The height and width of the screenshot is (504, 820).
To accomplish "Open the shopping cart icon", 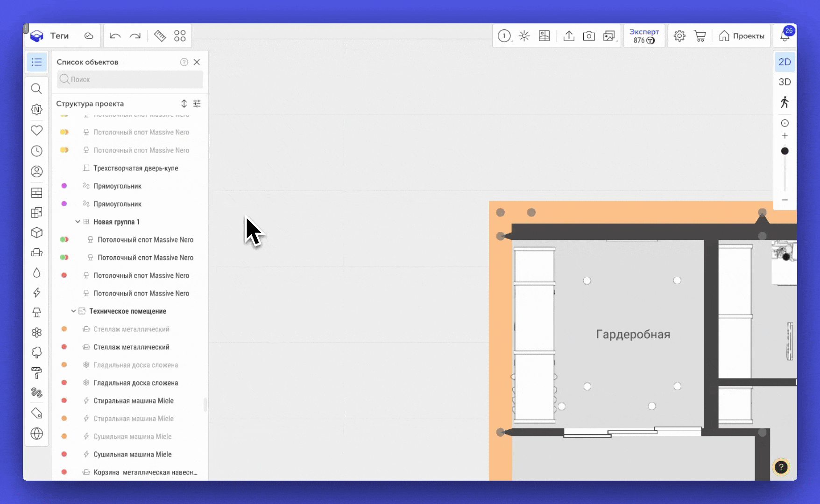I will [700, 36].
